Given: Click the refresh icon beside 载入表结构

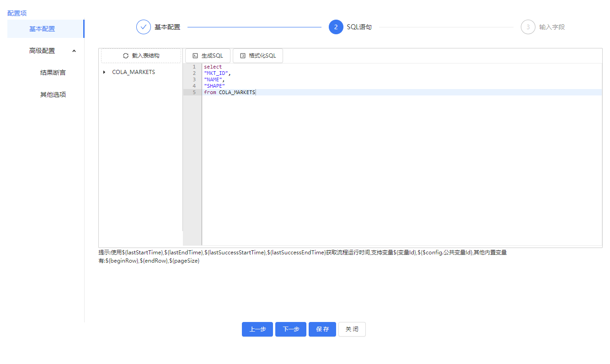Looking at the screenshot, I should tap(126, 56).
